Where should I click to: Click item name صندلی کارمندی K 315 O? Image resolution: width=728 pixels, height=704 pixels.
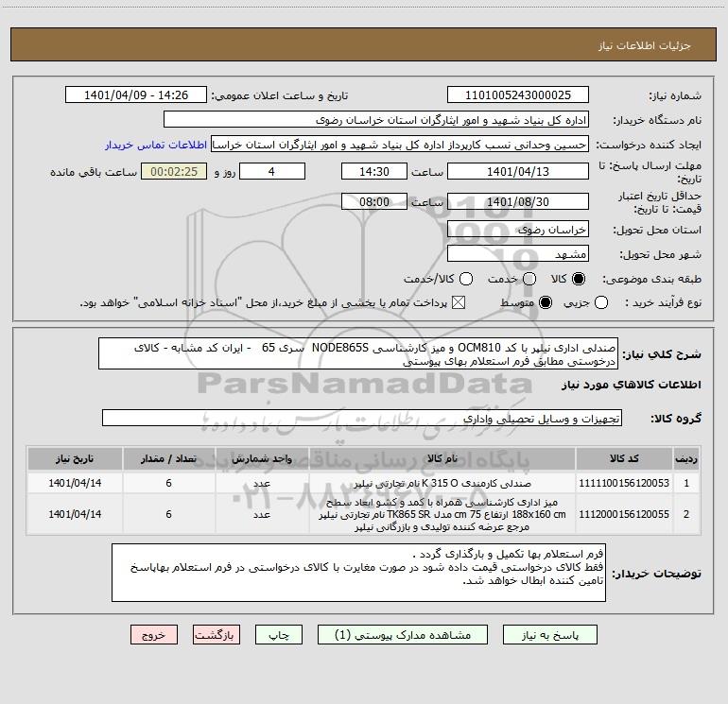pos(442,483)
